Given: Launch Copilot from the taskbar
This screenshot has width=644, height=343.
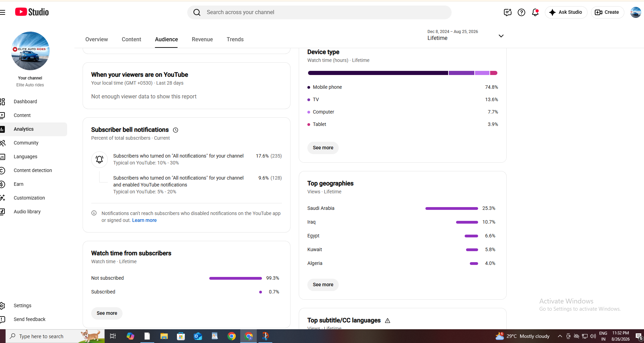Looking at the screenshot, I should (130, 336).
